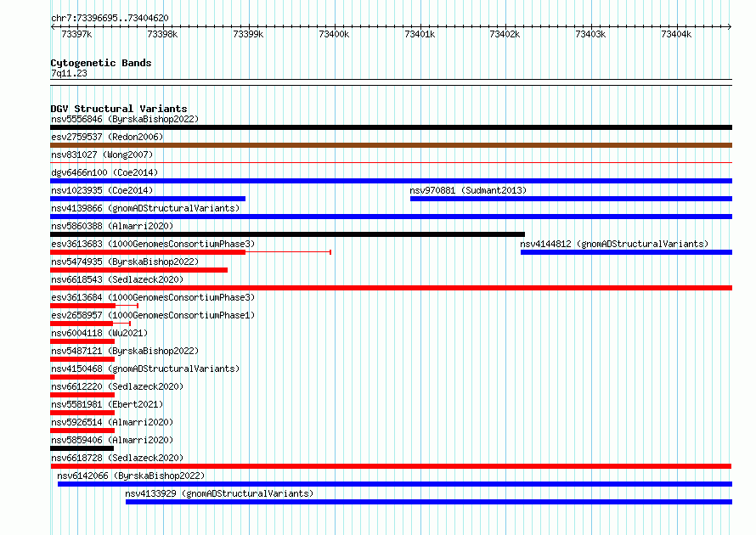Select the red nsv4150468 variant bar

(82, 377)
